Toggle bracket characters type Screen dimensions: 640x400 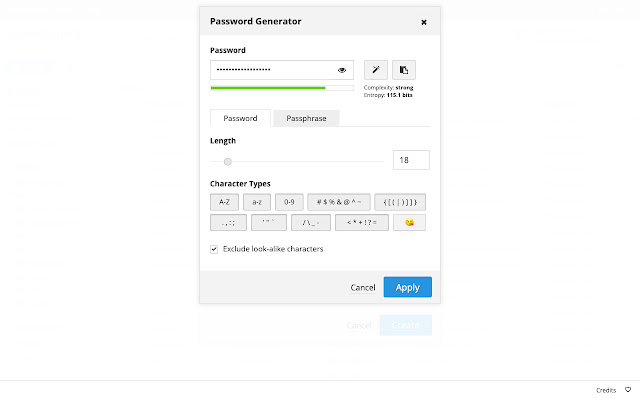400,202
